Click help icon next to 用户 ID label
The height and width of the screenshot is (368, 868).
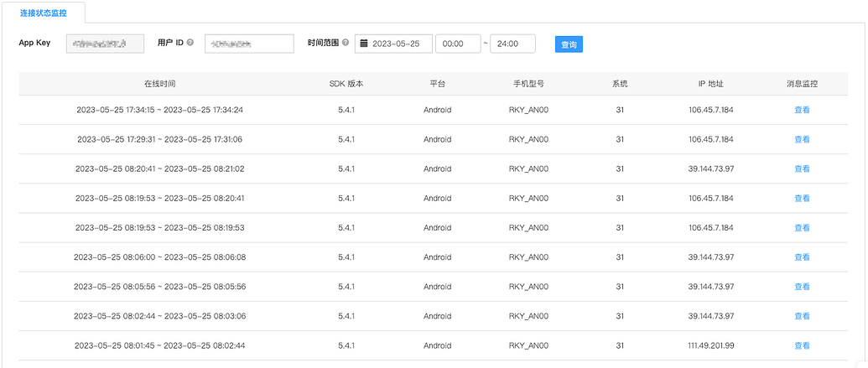tap(190, 43)
